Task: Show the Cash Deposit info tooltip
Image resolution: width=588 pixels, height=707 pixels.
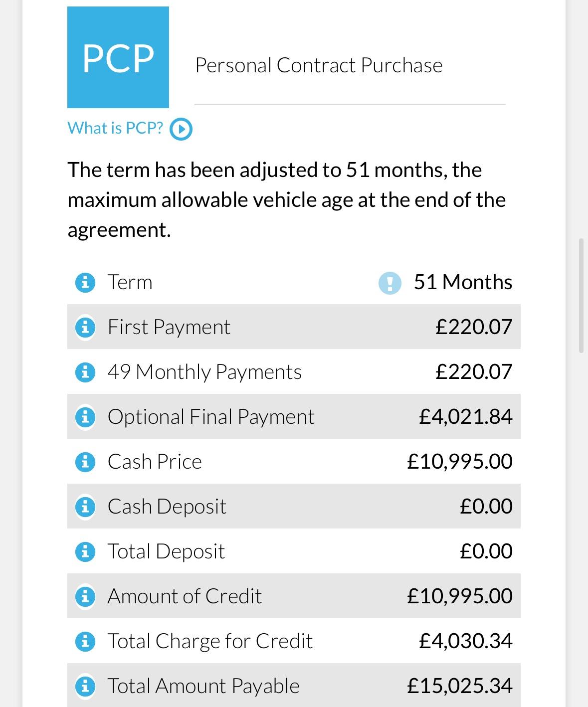Action: tap(85, 507)
